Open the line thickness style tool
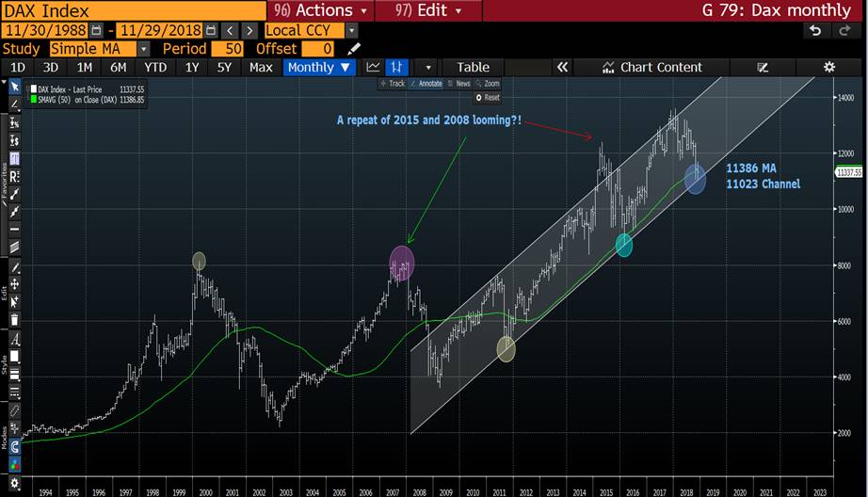This screenshot has height=497, width=868. [14, 375]
